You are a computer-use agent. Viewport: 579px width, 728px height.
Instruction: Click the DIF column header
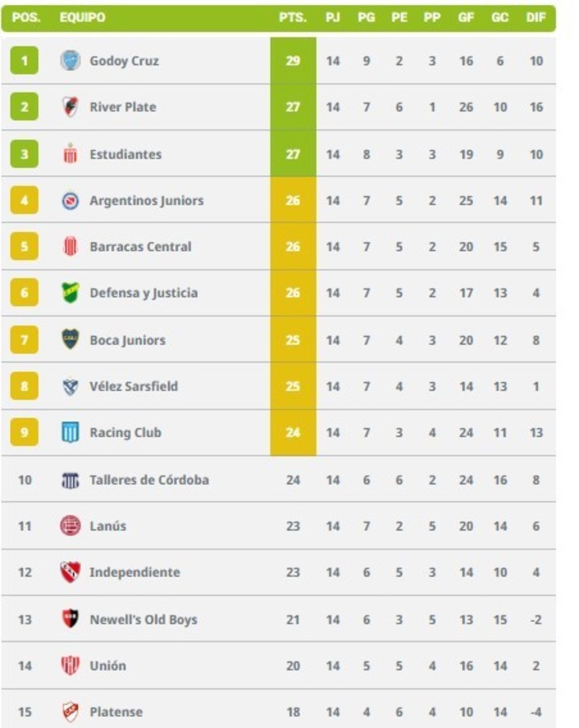click(x=536, y=17)
